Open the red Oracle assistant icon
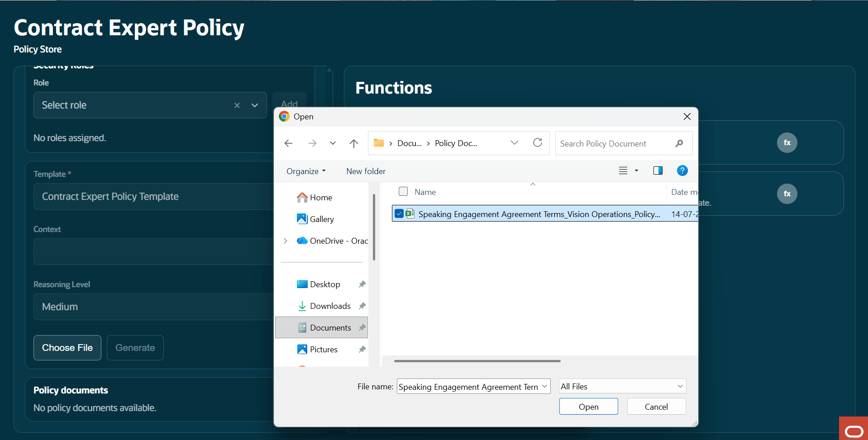This screenshot has width=868, height=440. click(854, 429)
